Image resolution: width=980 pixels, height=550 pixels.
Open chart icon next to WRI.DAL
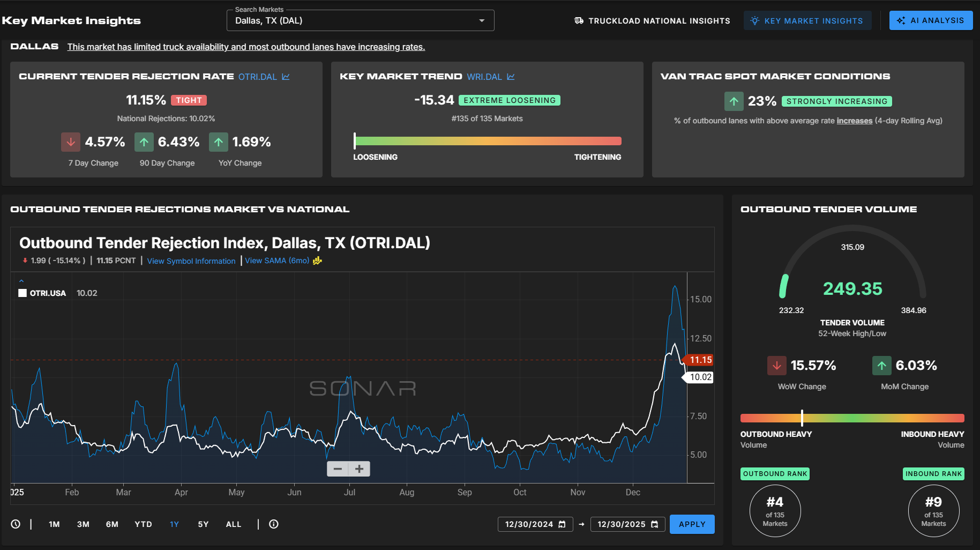pos(511,77)
